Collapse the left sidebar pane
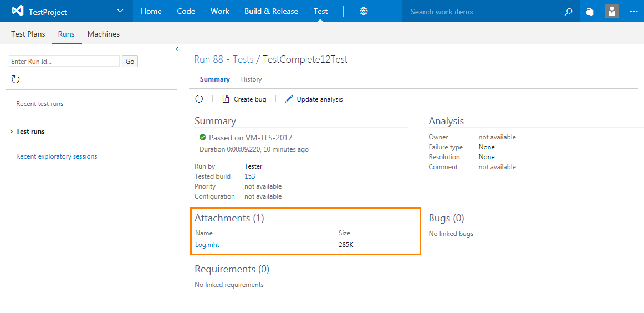This screenshot has width=644, height=313. pyautogui.click(x=177, y=49)
